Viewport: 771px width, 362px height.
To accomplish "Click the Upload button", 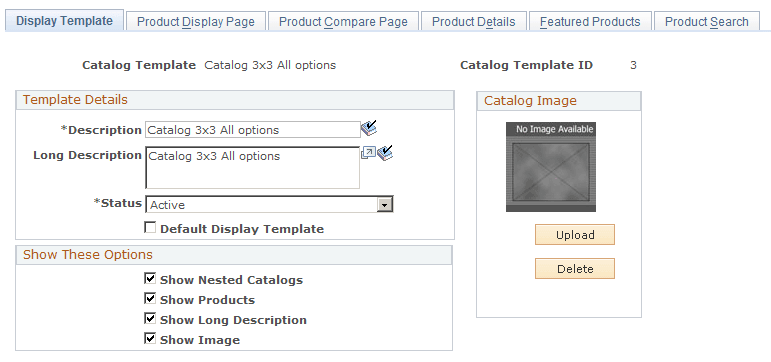I will [x=575, y=235].
